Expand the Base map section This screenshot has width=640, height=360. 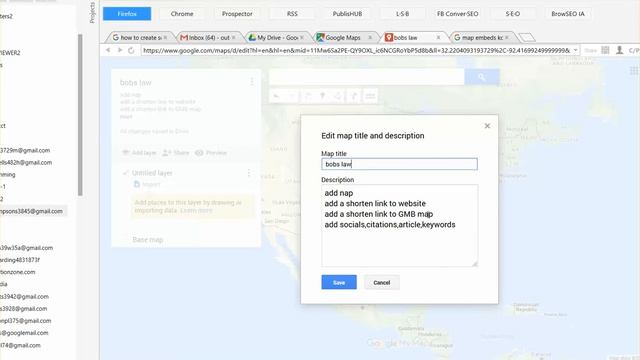coord(147,240)
